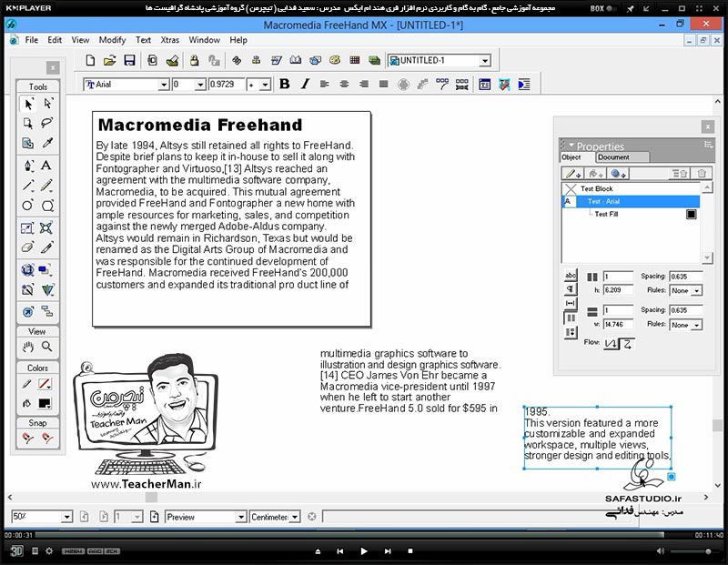Click the Text Fill black color swatch
Image resolution: width=728 pixels, height=565 pixels.
point(692,214)
